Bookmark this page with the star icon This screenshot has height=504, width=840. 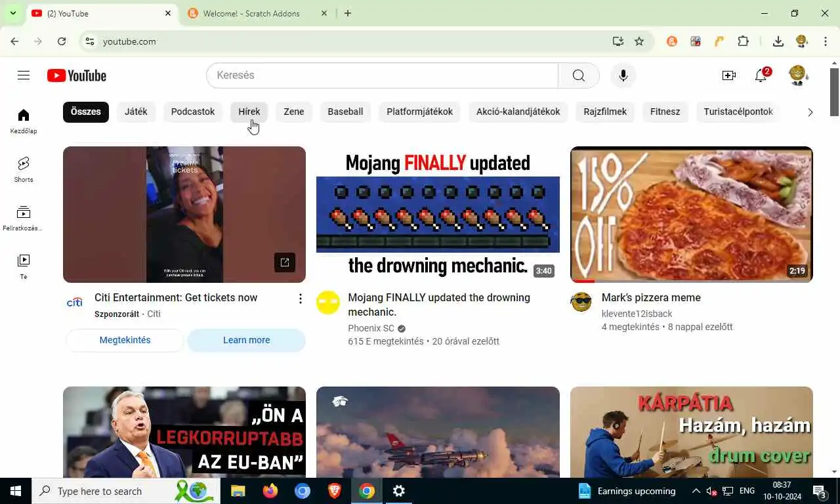[x=639, y=41]
